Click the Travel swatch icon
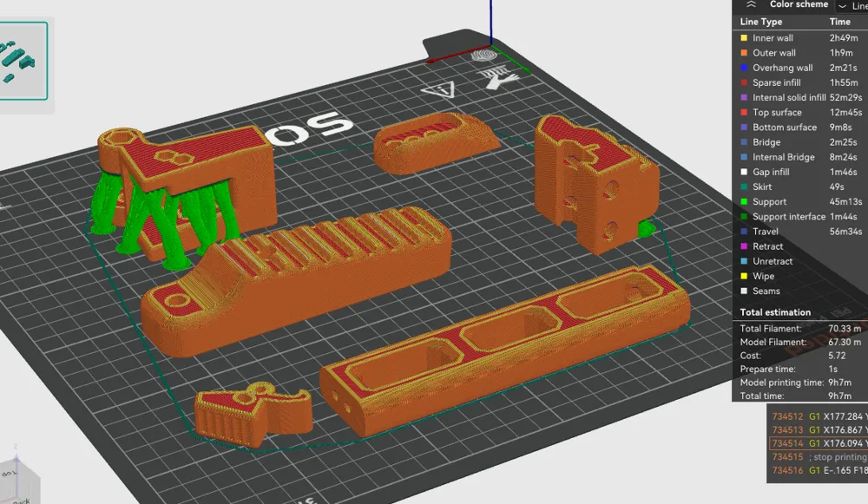This screenshot has width=868, height=504. 743,232
